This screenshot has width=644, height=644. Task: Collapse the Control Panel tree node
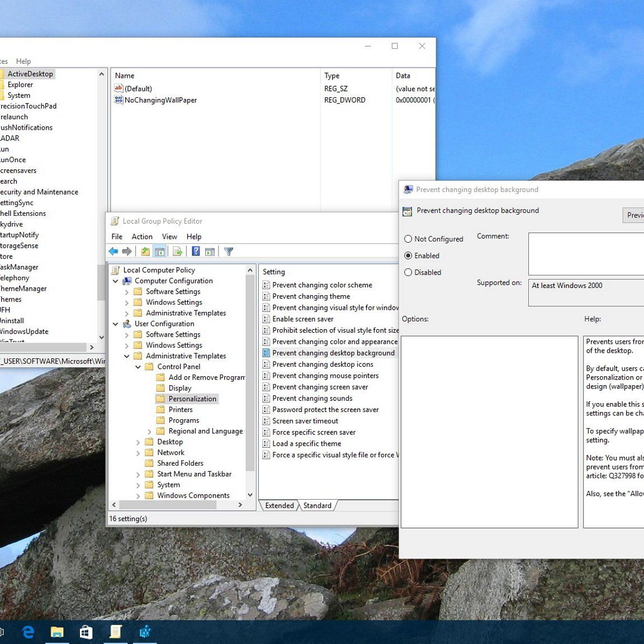pyautogui.click(x=138, y=367)
